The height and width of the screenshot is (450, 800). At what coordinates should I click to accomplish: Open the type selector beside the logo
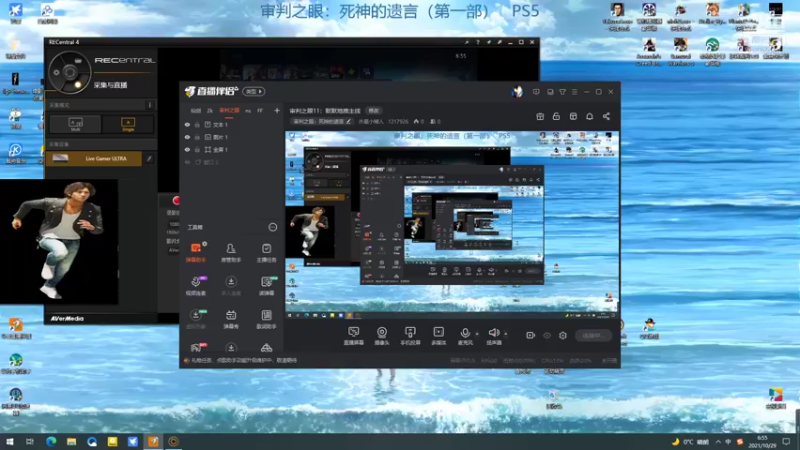(254, 91)
